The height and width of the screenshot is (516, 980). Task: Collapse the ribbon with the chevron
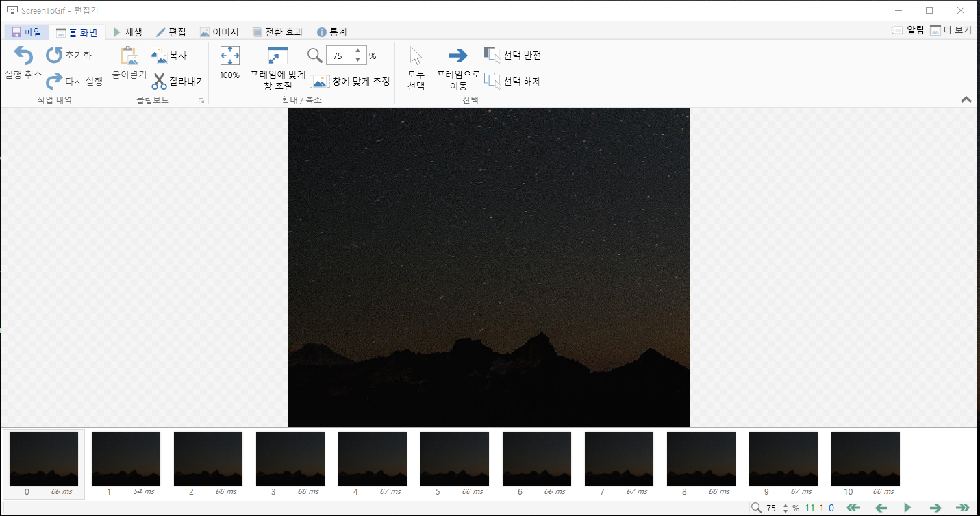click(966, 99)
